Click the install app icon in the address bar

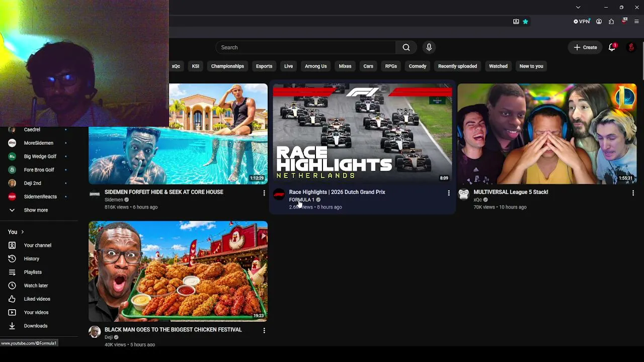tap(516, 22)
